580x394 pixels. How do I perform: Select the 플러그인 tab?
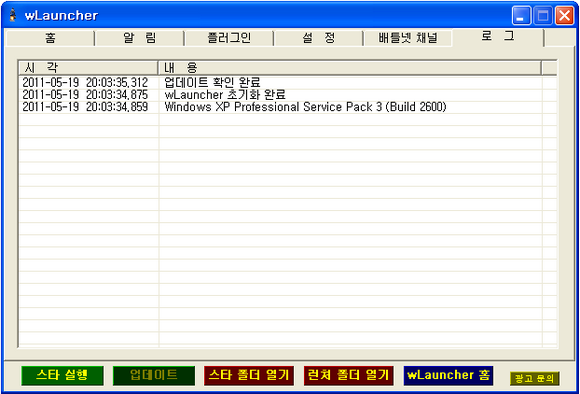229,38
